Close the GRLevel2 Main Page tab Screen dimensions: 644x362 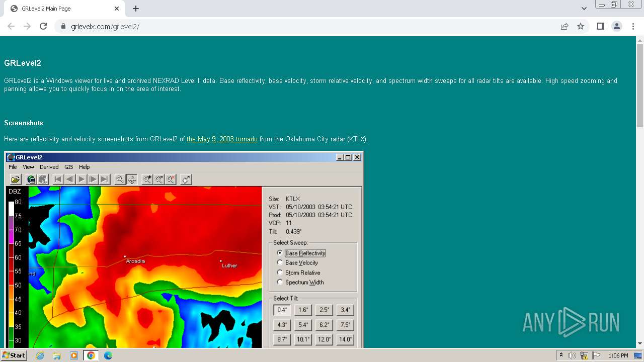coord(117,9)
